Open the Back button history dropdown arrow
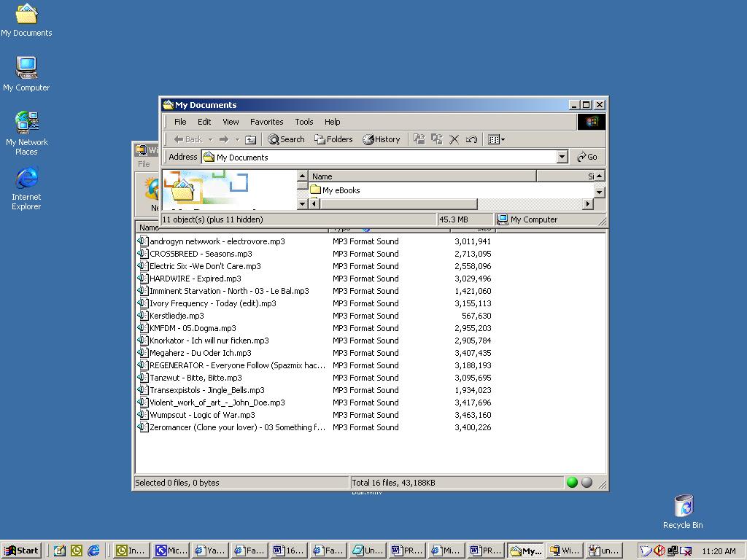This screenshot has height=560, width=747. click(x=210, y=139)
